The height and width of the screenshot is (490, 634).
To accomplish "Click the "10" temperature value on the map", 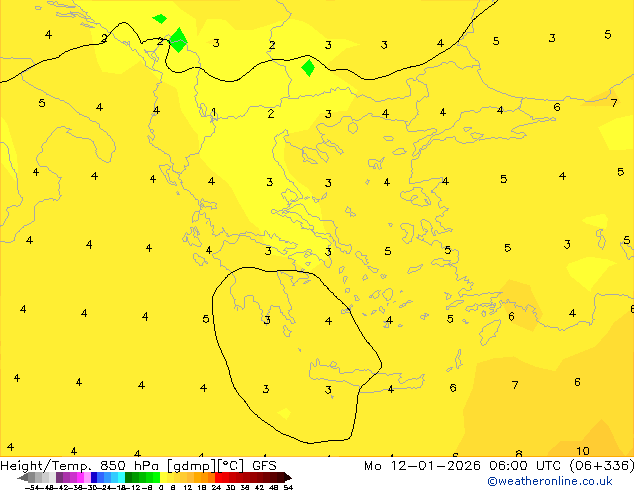I will [583, 451].
